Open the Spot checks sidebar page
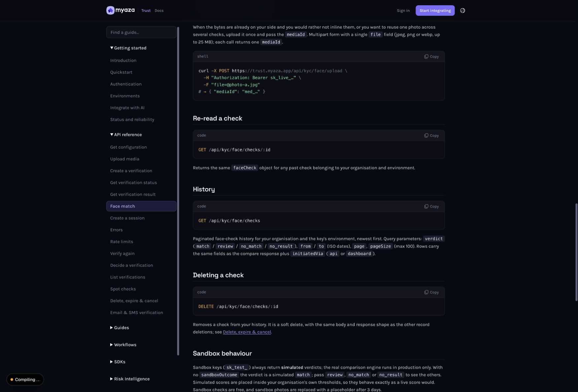 pos(123,289)
